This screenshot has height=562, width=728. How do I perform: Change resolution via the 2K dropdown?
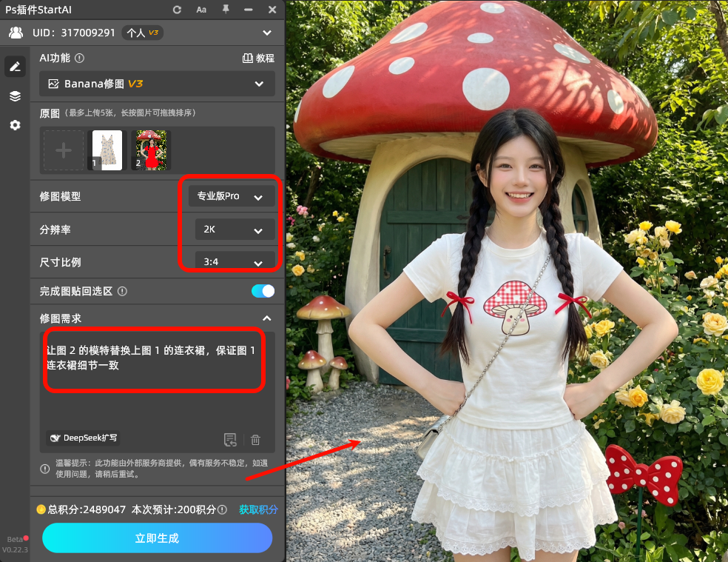point(235,230)
